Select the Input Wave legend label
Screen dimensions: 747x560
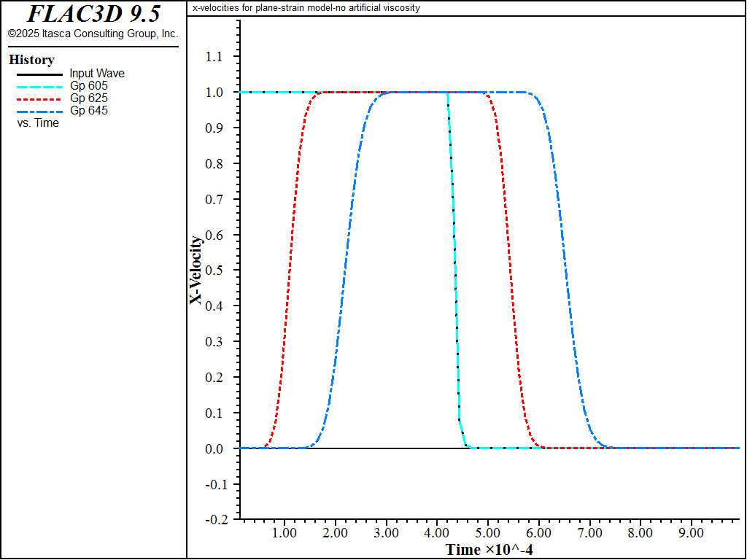click(x=97, y=74)
